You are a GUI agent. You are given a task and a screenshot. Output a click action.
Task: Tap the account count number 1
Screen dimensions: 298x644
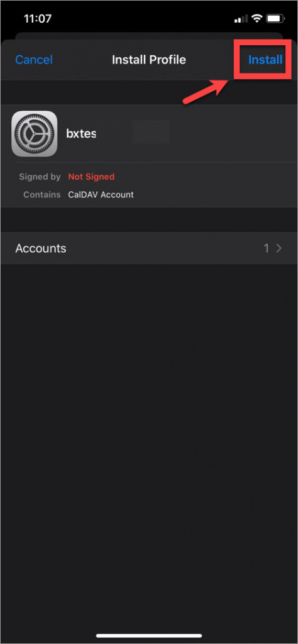click(267, 248)
